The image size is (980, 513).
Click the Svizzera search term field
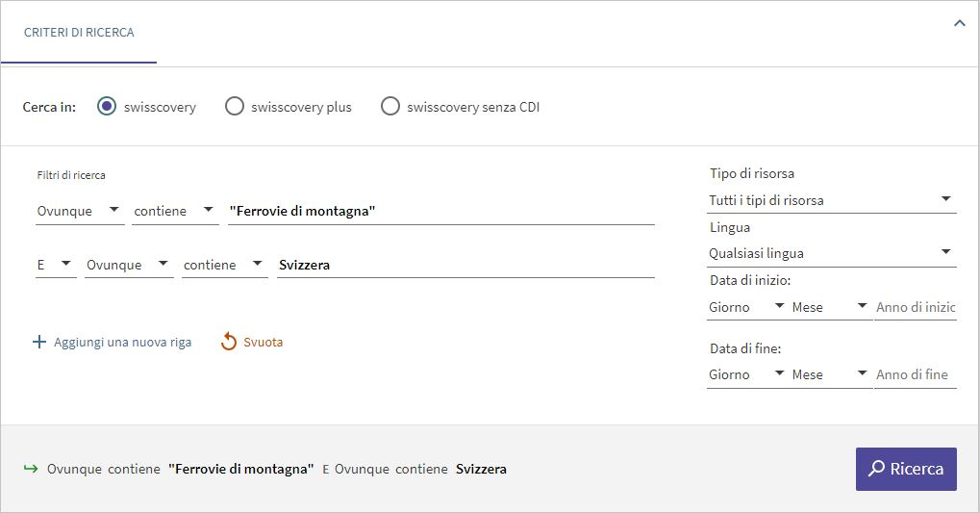tap(465, 265)
